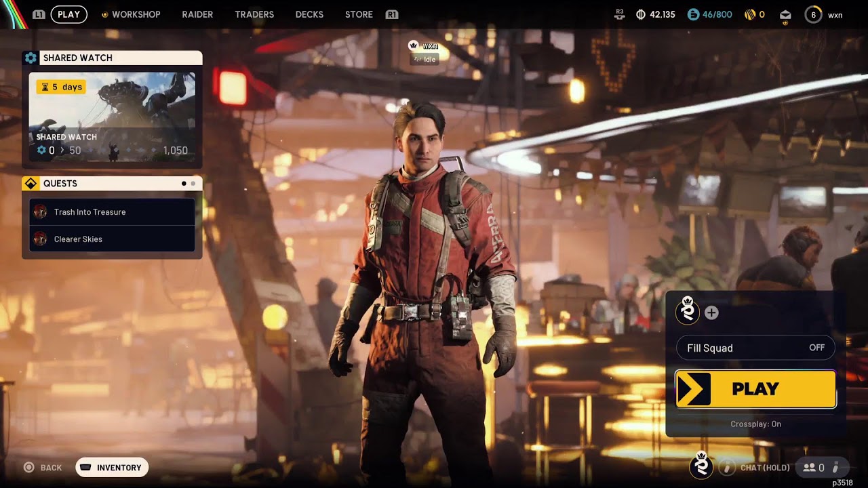Click the hourglass icon on 5 days badge
Screen dimensions: 868x488
[x=45, y=87]
